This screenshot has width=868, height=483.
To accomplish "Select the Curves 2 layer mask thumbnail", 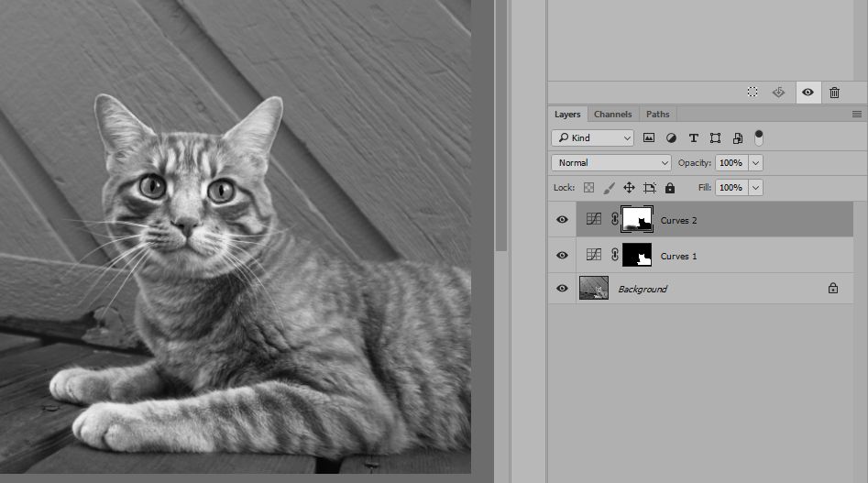I will [x=637, y=219].
